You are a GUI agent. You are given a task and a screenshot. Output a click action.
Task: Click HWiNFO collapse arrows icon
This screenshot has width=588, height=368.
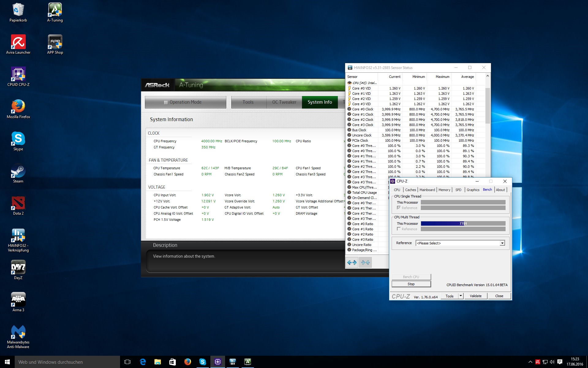[x=365, y=263]
